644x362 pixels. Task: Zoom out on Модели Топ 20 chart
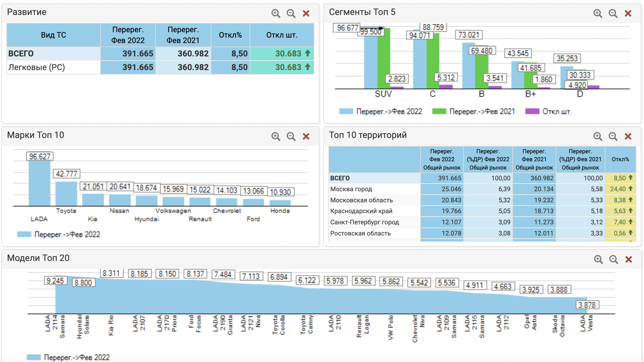pos(613,259)
